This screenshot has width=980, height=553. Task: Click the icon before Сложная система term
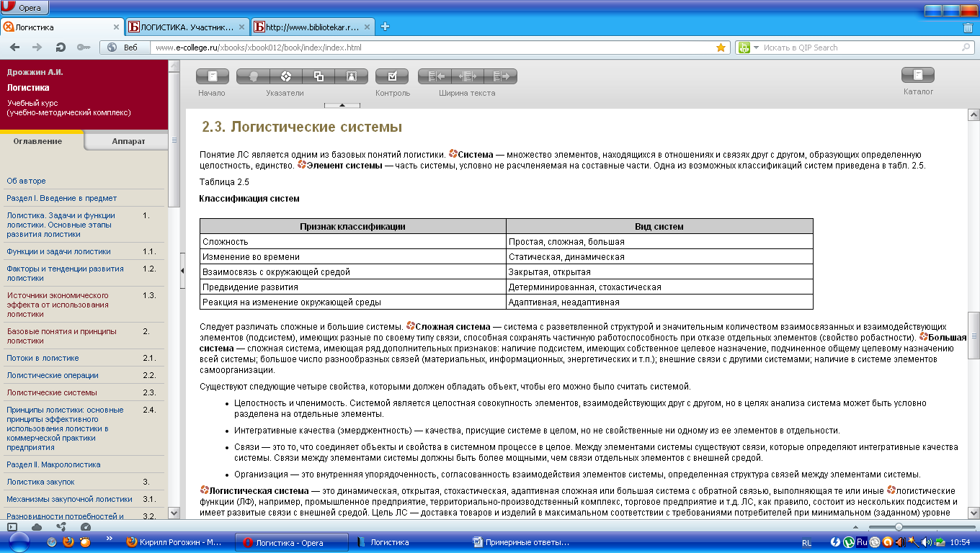[410, 326]
